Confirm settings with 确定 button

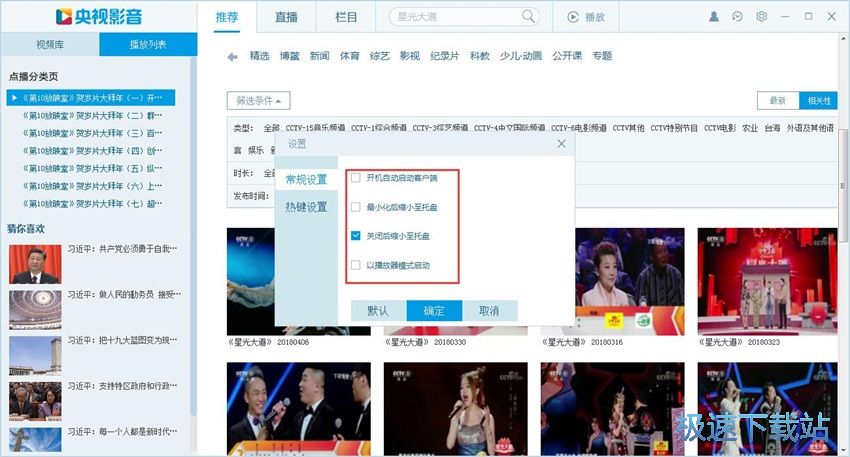click(434, 311)
